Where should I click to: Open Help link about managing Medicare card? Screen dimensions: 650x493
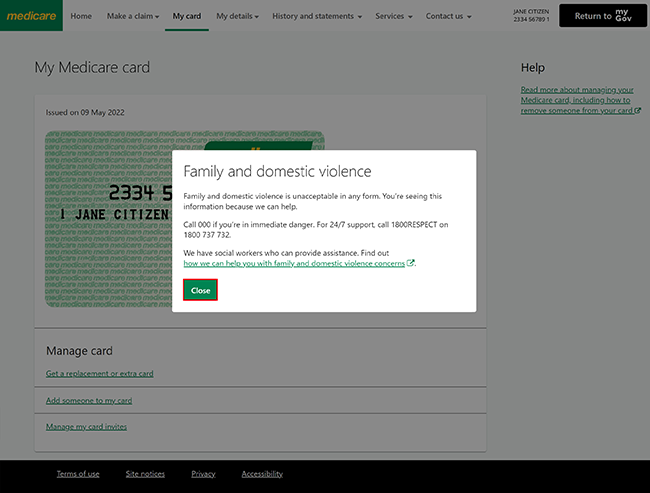[577, 100]
